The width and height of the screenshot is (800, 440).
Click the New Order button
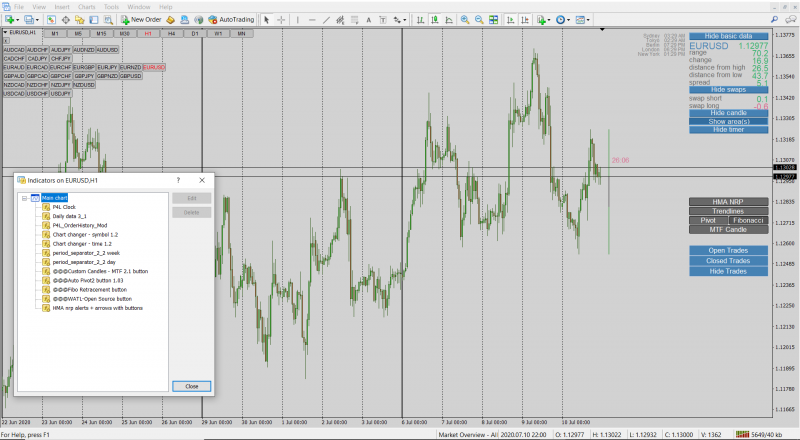141,19
